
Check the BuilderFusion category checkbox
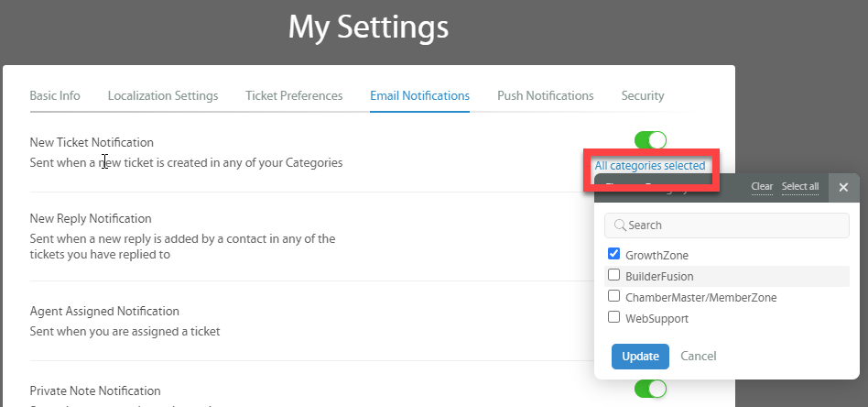pyautogui.click(x=613, y=276)
